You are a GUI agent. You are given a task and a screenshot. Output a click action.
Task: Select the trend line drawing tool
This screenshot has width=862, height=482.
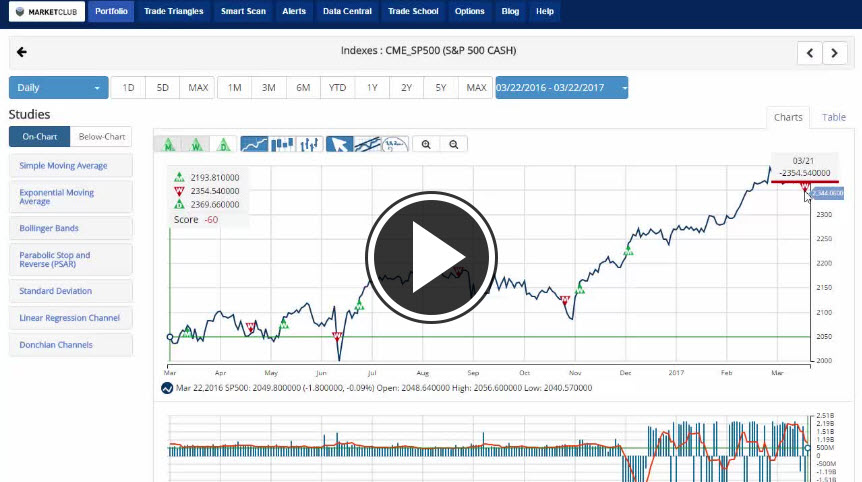pos(367,145)
